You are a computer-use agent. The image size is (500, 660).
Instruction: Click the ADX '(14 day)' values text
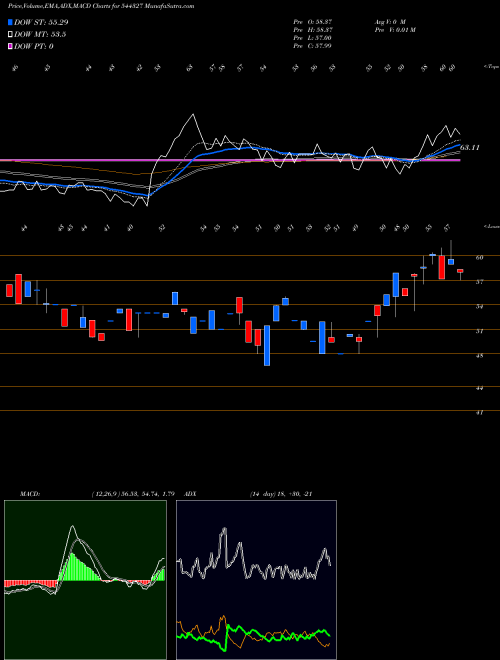coord(281,494)
